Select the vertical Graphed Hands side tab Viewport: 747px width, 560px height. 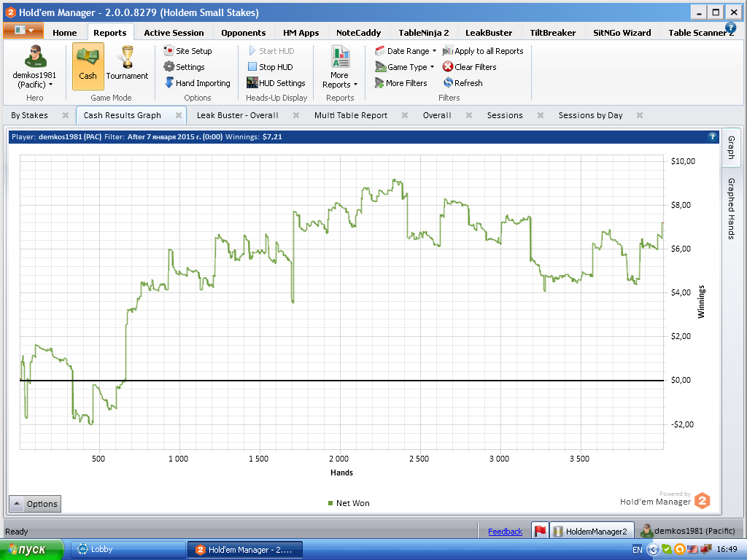pos(731,209)
